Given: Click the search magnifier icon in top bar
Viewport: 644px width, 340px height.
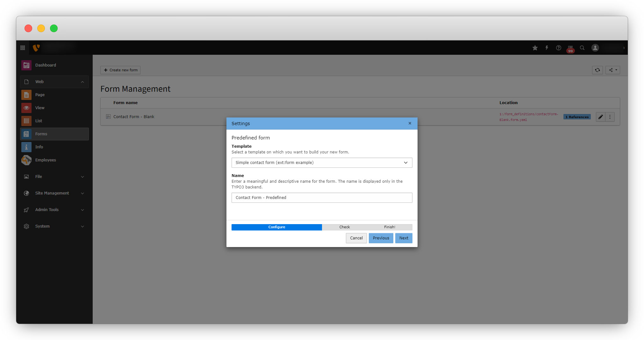Looking at the screenshot, I should point(582,48).
